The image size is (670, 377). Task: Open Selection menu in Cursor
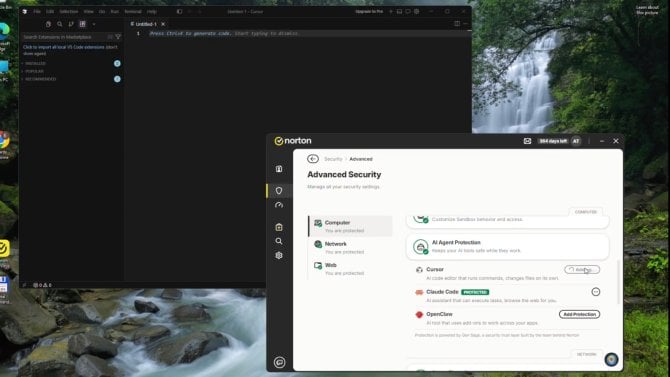coord(69,12)
